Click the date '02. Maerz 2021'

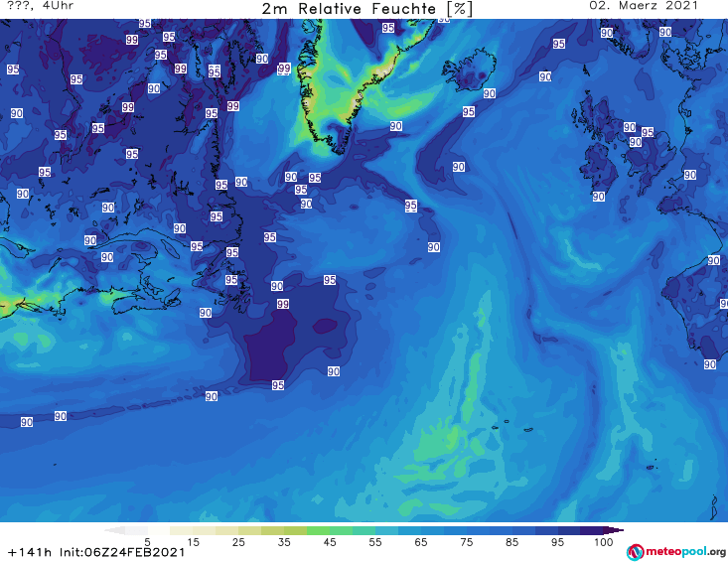click(x=644, y=6)
